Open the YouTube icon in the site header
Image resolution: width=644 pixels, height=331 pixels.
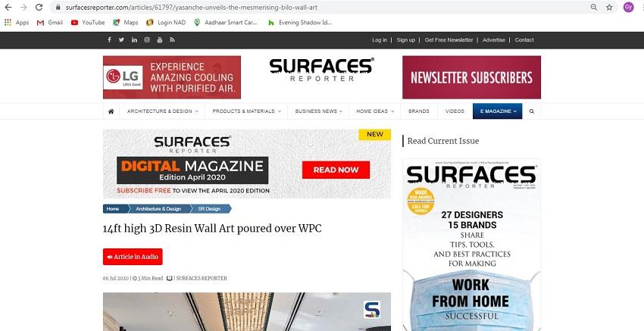159,40
